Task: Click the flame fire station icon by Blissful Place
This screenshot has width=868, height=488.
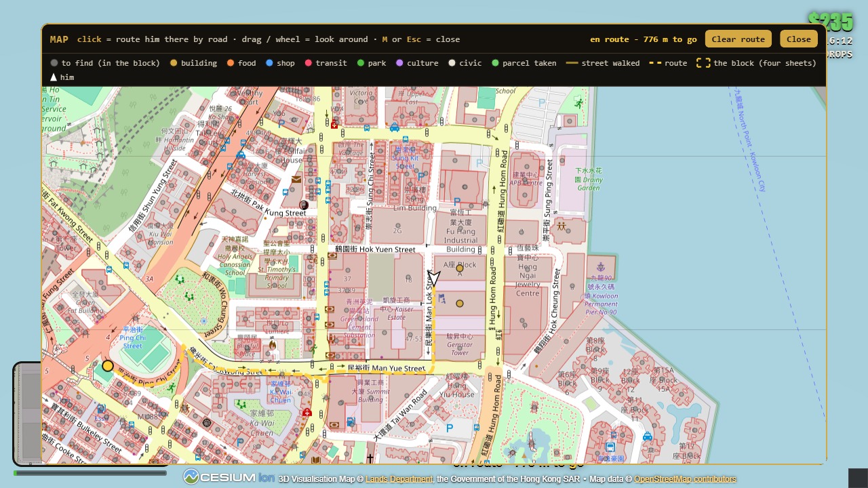Action: (273, 344)
